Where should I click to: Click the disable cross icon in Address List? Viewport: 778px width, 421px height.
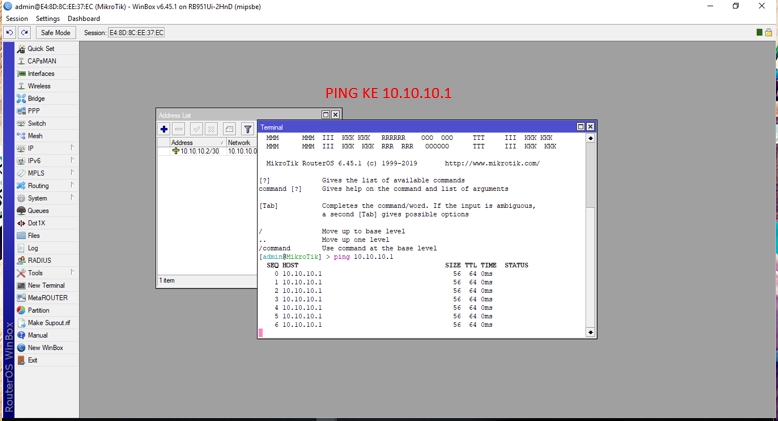[211, 129]
